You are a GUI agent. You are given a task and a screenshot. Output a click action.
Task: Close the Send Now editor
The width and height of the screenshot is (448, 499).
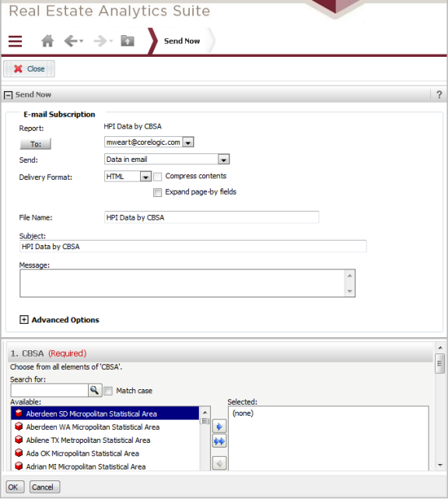(x=29, y=69)
